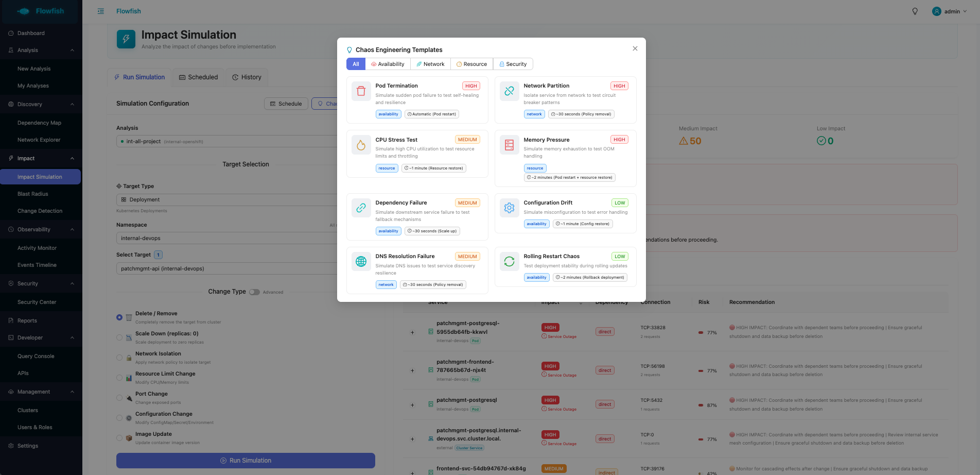Screen dimensions: 980x475
Task: Click the Dependency Failure link icon
Action: click(361, 208)
